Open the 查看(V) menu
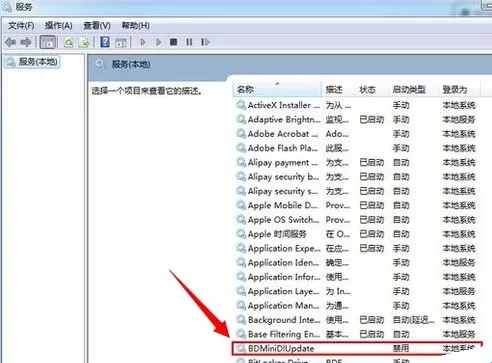Image resolution: width=492 pixels, height=363 pixels. pos(97,26)
